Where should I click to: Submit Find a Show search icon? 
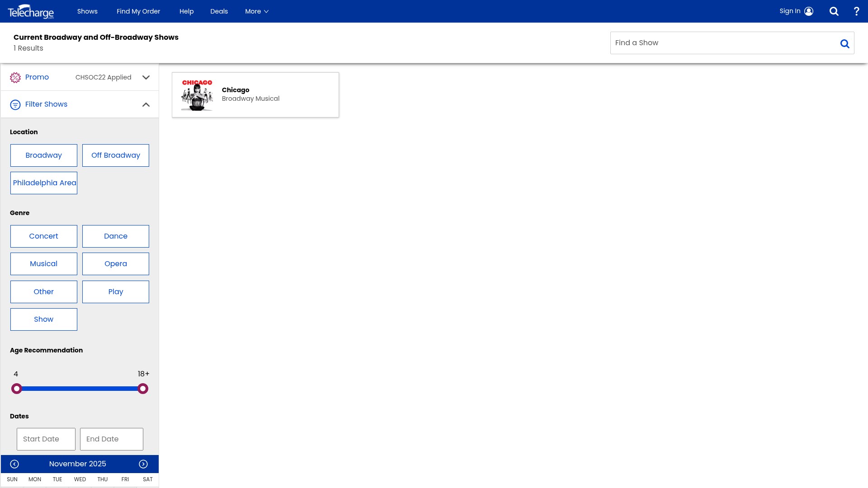pos(844,43)
